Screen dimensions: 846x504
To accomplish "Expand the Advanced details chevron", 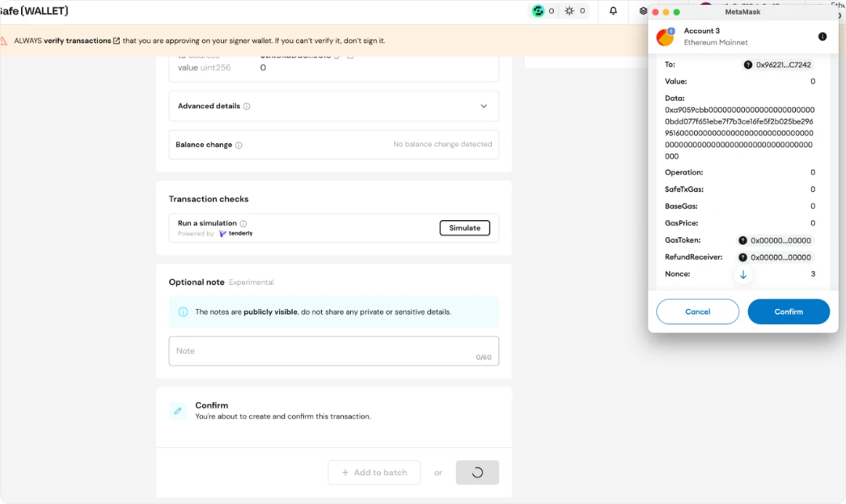I will 483,106.
